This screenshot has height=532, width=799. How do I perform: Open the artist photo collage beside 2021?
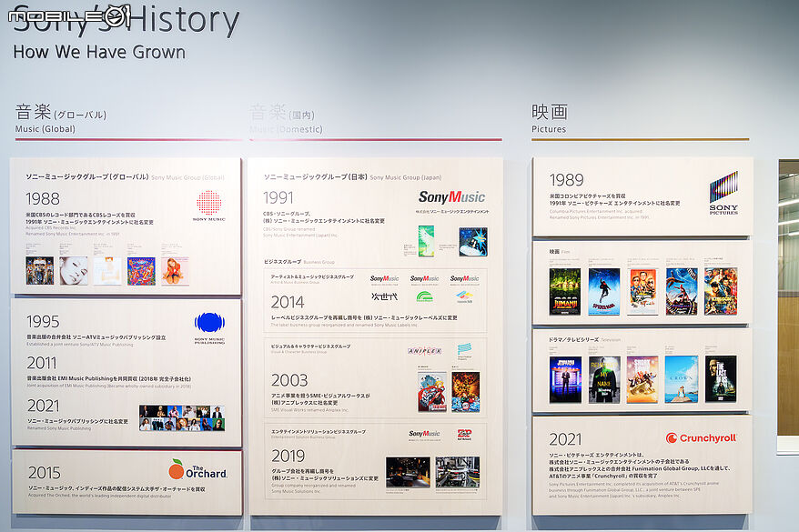182,418
